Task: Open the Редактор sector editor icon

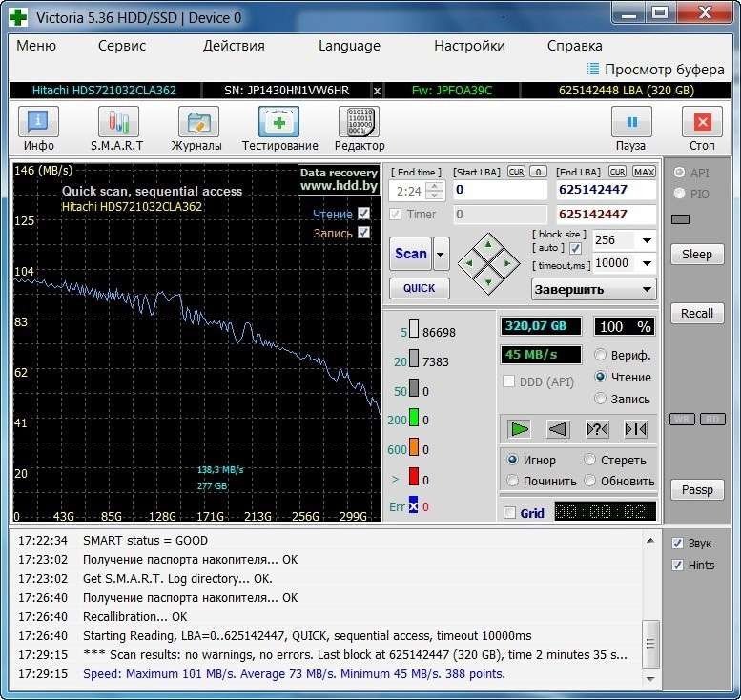Action: (x=359, y=122)
